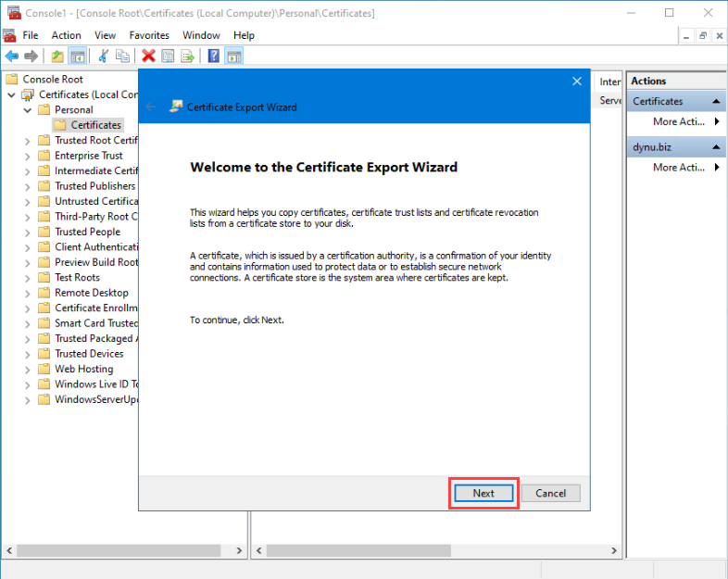Viewport: 728px width, 579px height.
Task: Click the Up One Level folder icon
Action: pyautogui.click(x=57, y=57)
